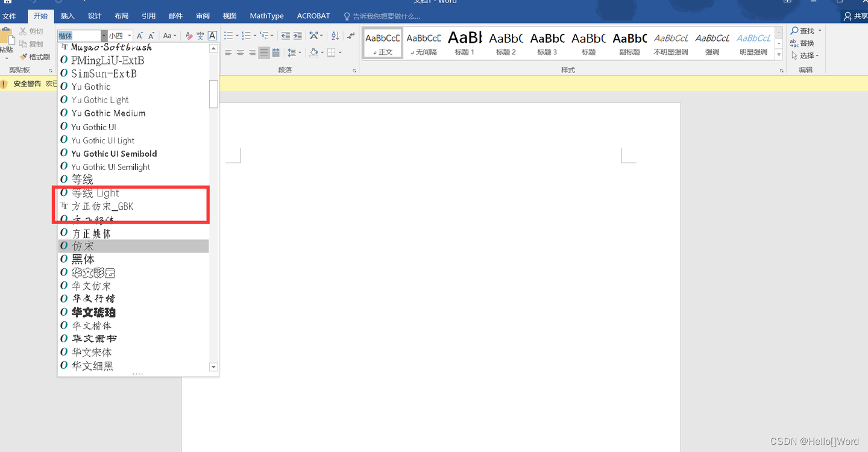Center-align the text
The height and width of the screenshot is (452, 868).
[240, 52]
